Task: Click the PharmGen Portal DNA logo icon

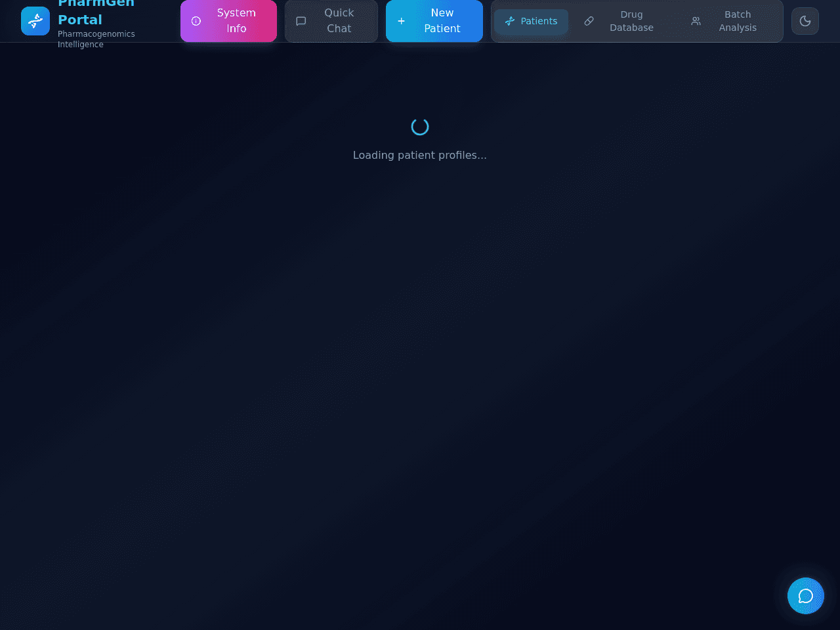Action: click(x=35, y=21)
